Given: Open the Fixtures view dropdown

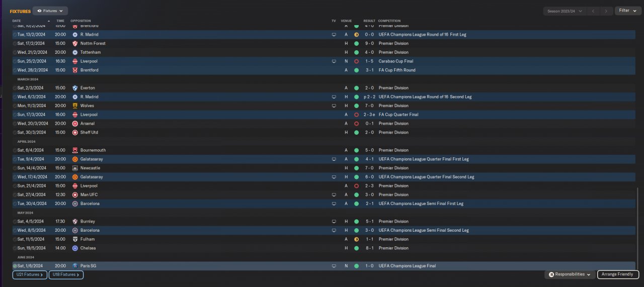Looking at the screenshot, I should (50, 11).
